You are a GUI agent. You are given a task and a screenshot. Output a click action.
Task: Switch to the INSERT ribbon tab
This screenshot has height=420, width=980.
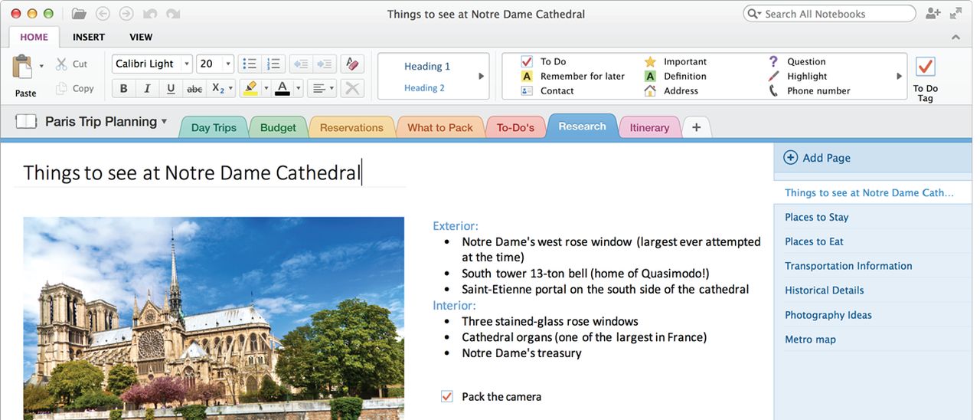[x=89, y=37]
